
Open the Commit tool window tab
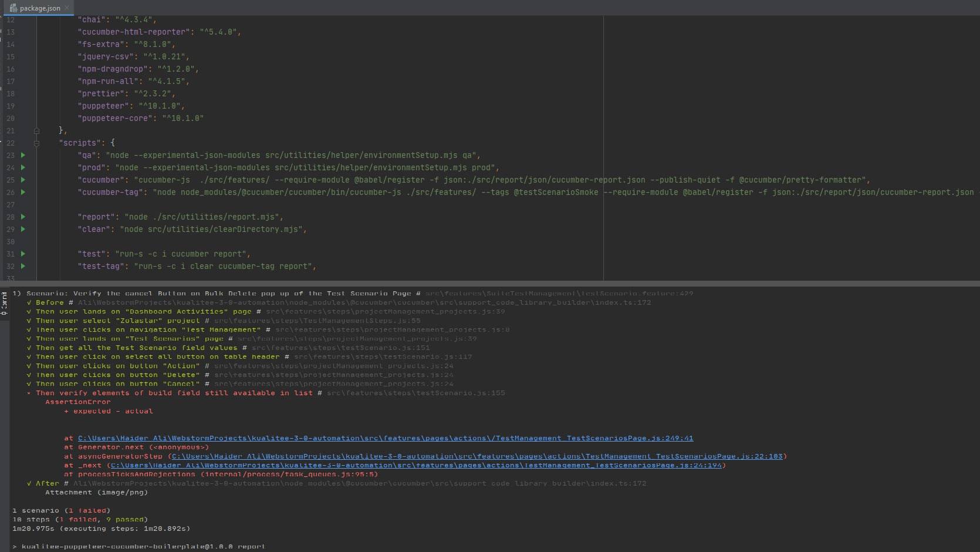click(5, 304)
